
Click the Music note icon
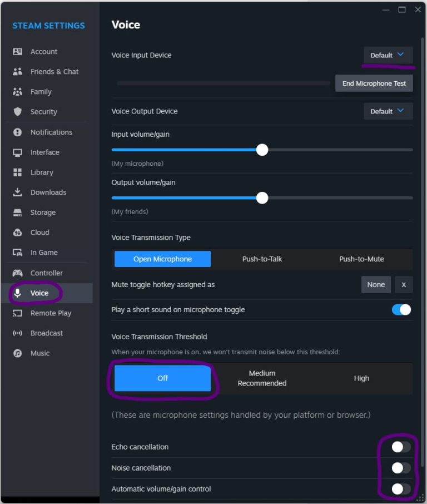[x=17, y=353]
